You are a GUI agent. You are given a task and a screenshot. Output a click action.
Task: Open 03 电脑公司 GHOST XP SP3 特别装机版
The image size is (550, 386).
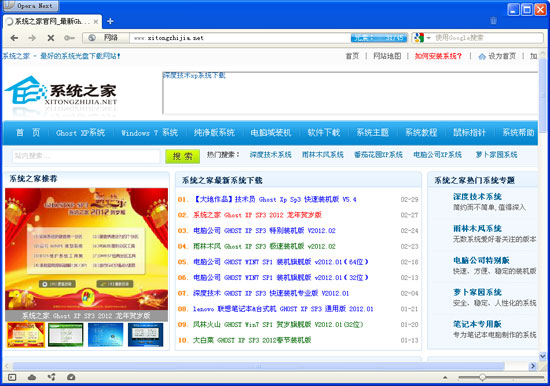264,231
